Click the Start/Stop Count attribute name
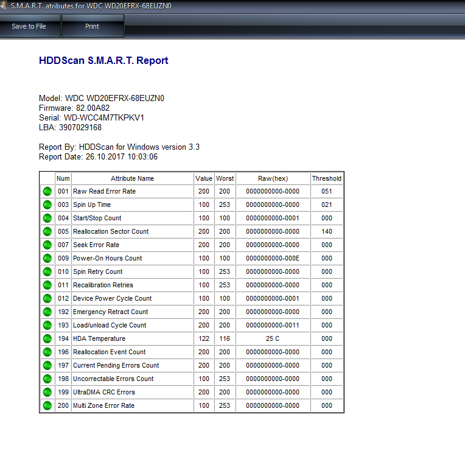This screenshot has height=476, width=465. [97, 219]
